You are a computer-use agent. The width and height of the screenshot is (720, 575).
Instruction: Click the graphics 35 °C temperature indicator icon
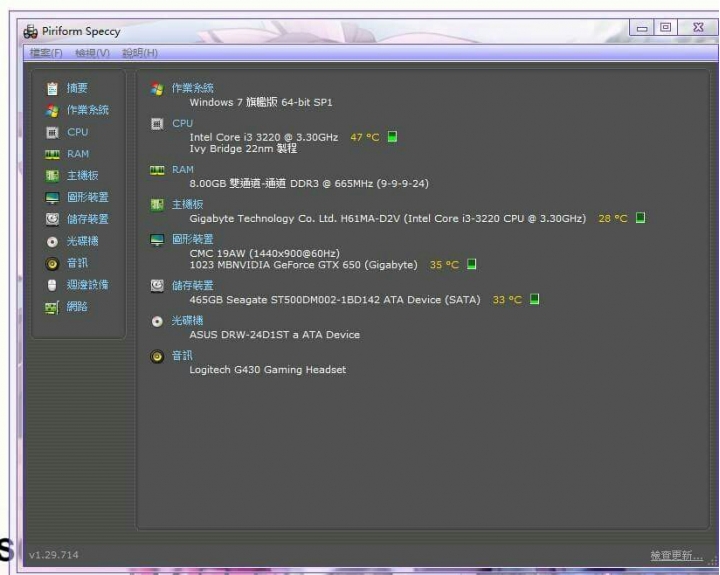coord(471,264)
